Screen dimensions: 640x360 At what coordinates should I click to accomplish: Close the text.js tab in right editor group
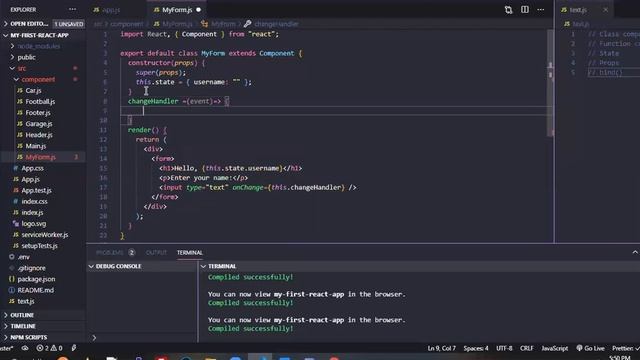click(605, 10)
